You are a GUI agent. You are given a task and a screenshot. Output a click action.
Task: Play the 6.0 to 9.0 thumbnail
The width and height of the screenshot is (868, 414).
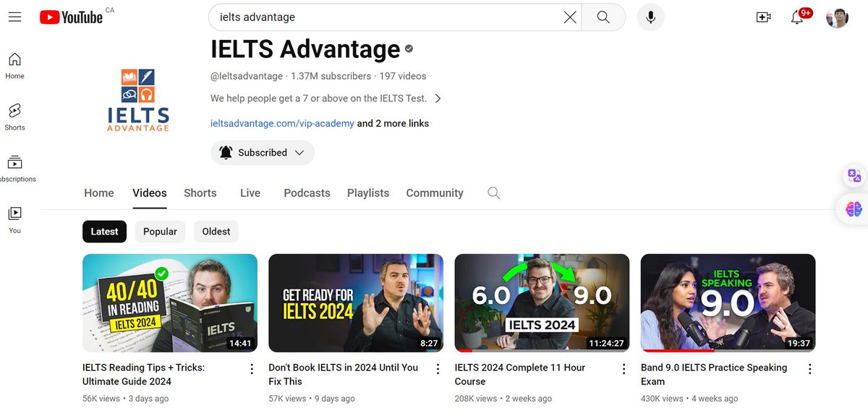point(542,303)
